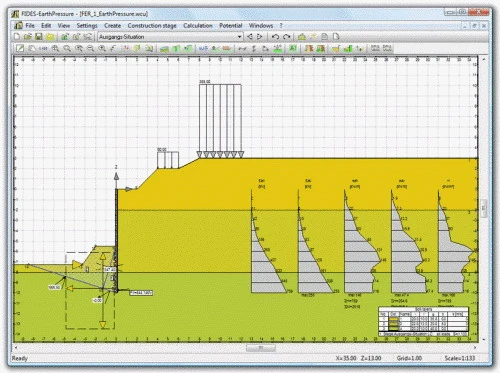Go to next construction stage arrow
The height and width of the screenshot is (373, 500).
(x=260, y=37)
